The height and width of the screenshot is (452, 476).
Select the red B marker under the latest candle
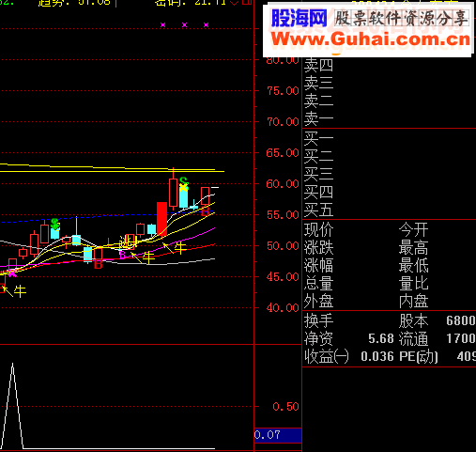click(x=206, y=212)
